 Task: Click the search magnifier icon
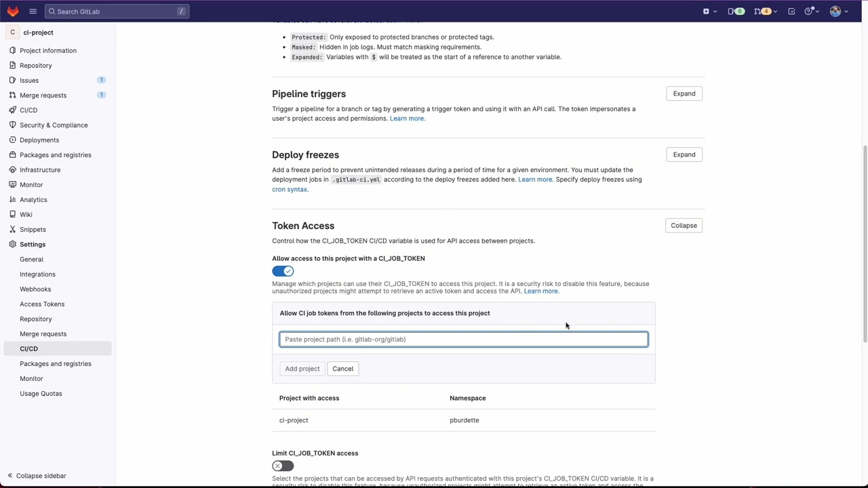pos(52,12)
